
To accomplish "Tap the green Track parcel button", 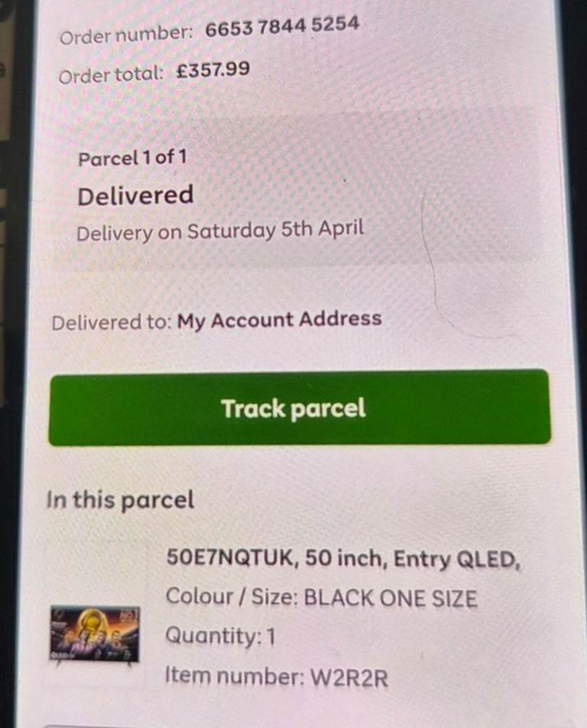I will [x=300, y=408].
